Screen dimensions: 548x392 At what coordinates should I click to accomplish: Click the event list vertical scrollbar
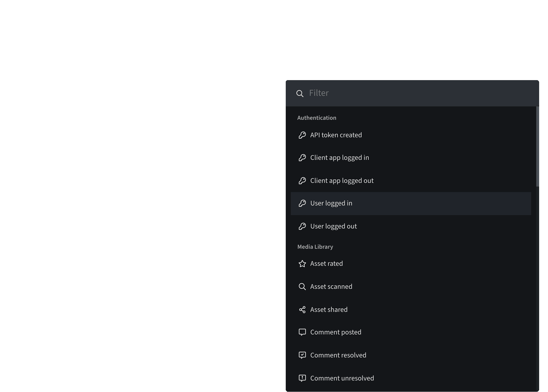537,146
